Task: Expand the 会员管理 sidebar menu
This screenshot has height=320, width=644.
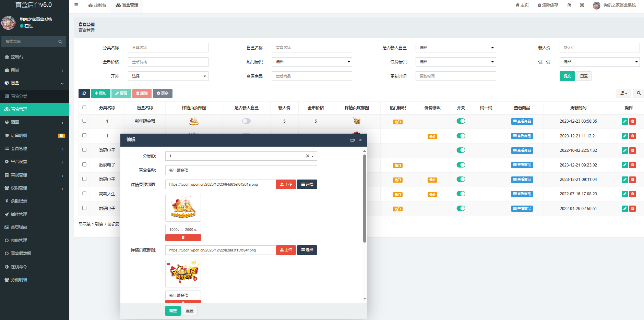Action: coord(34,149)
